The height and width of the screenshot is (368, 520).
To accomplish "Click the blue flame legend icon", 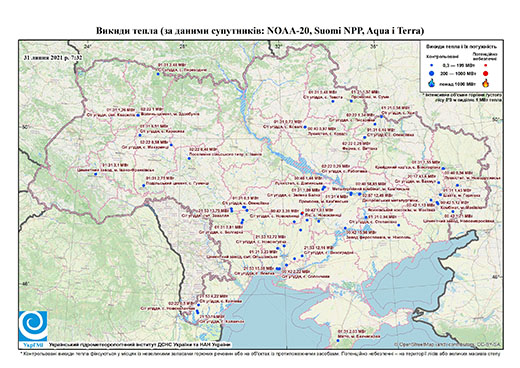I will (432, 83).
